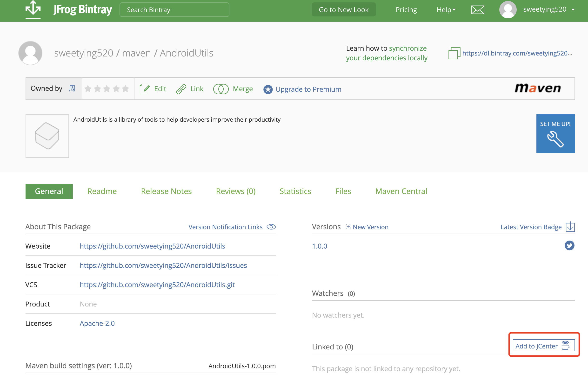Rate package with the fifth star
The image size is (588, 375).
(126, 89)
